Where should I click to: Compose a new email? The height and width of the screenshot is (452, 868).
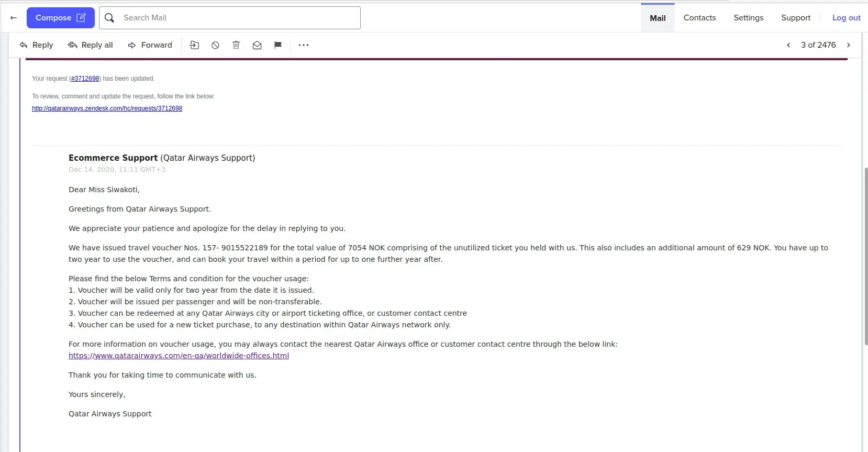coord(60,18)
